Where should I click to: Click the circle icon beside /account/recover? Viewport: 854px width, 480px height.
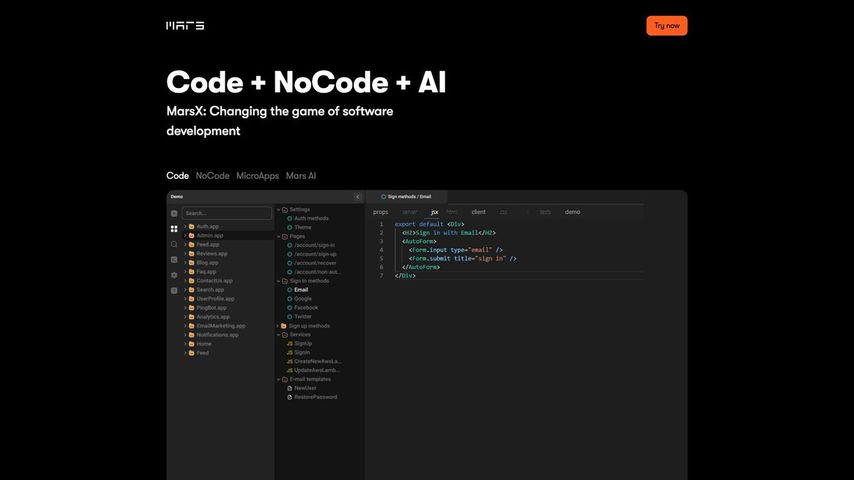(290, 263)
